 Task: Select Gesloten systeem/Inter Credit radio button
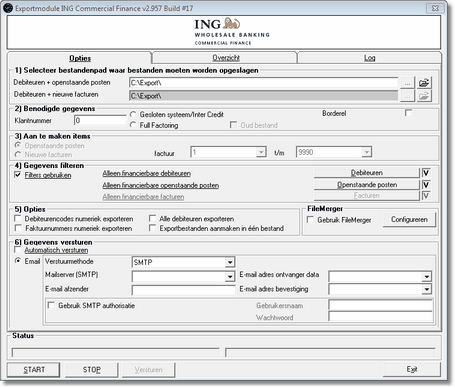click(x=133, y=114)
